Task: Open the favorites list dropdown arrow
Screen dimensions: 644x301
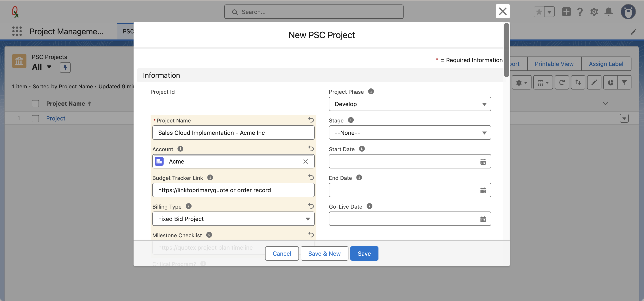Action: pyautogui.click(x=549, y=12)
